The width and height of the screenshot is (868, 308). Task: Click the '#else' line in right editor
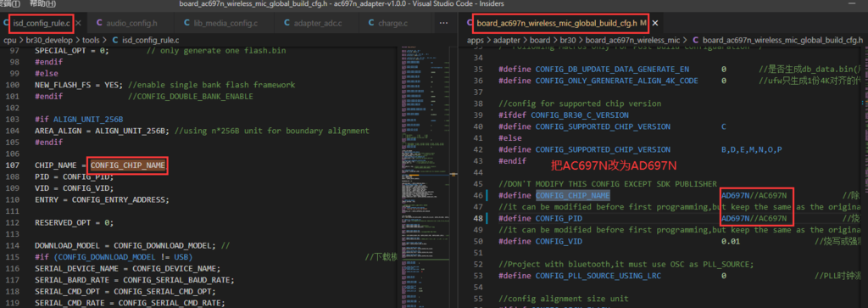click(509, 138)
